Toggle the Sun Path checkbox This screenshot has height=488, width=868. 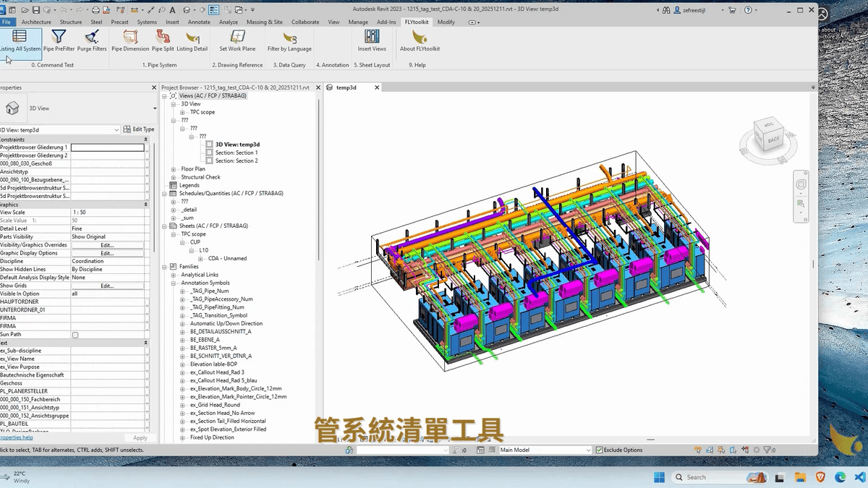[75, 335]
